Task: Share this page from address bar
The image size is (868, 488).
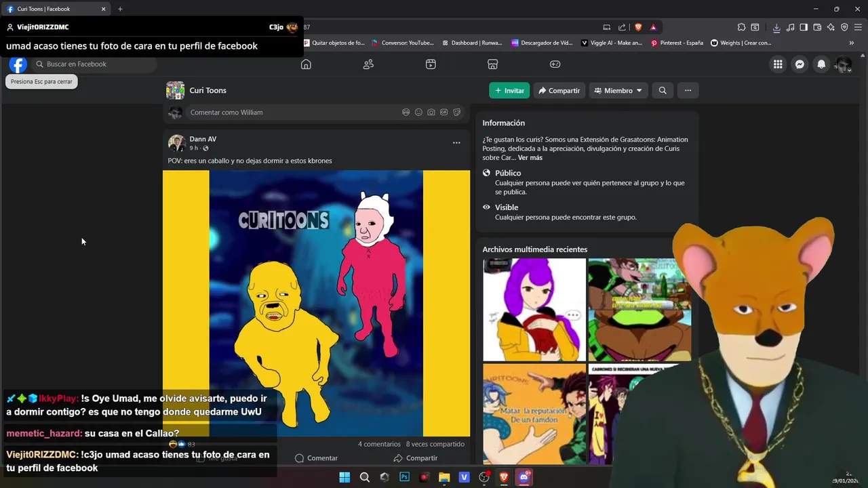Action: 622,27
